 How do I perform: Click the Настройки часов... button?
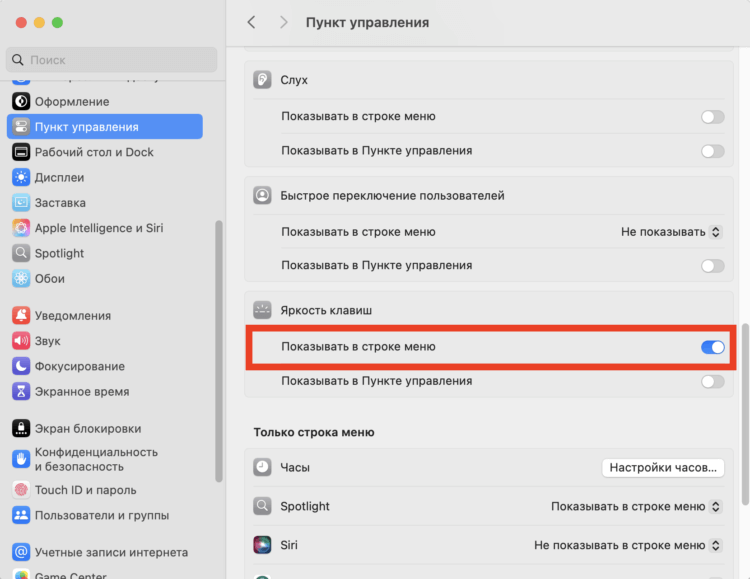[663, 468]
